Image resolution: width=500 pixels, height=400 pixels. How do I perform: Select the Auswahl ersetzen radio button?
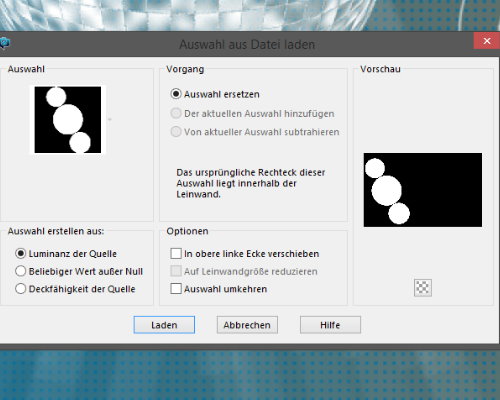(x=176, y=94)
